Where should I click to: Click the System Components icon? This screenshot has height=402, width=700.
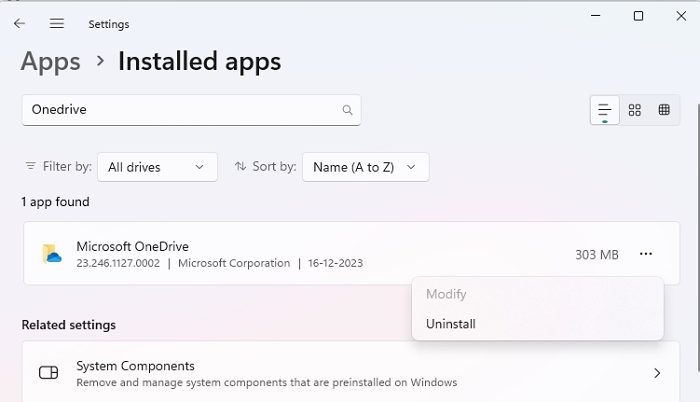click(49, 373)
